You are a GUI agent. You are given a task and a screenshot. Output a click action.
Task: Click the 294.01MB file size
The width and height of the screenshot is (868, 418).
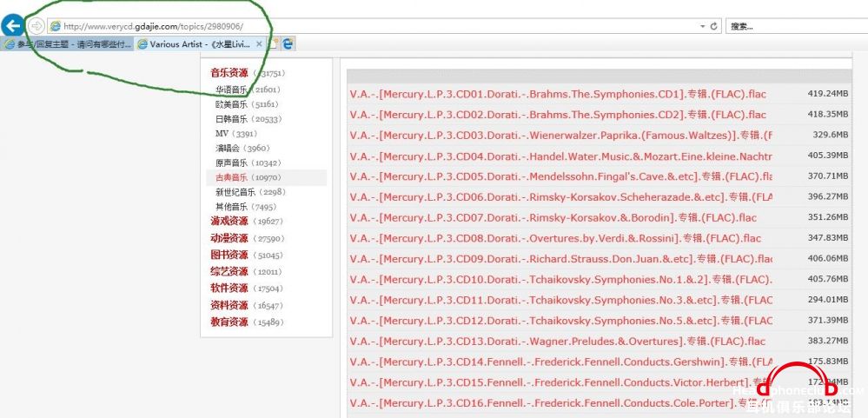pos(827,300)
